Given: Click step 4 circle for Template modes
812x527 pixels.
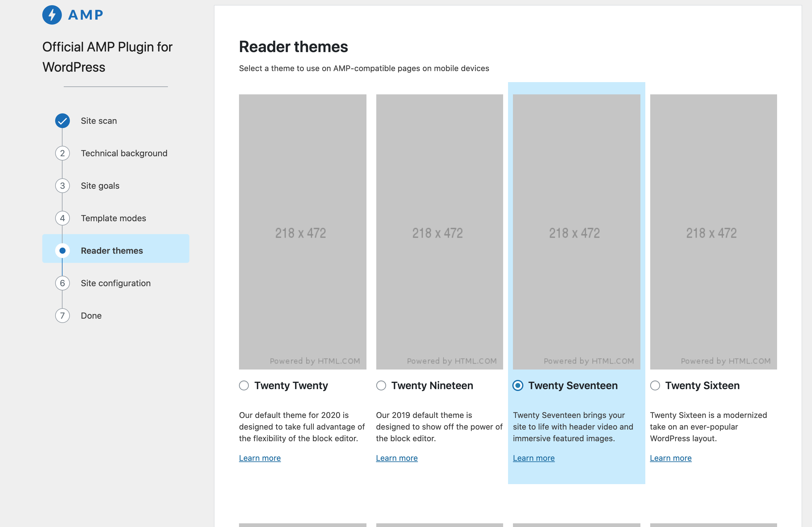Looking at the screenshot, I should coord(63,218).
